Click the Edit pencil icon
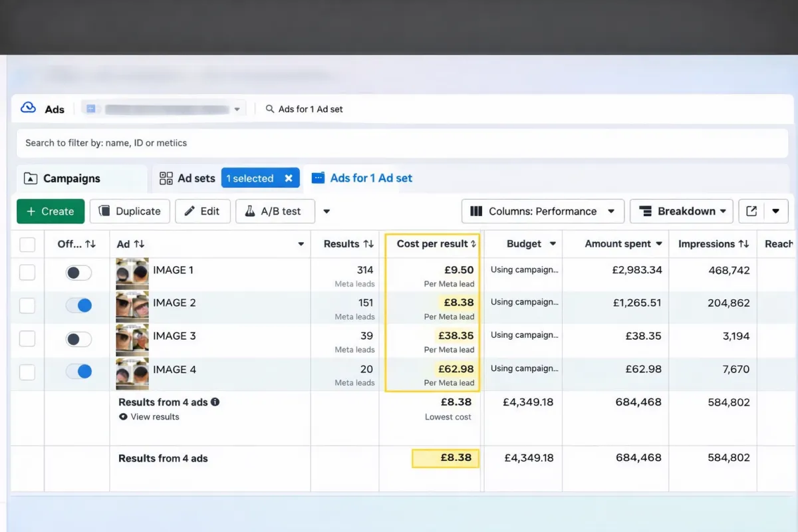798x532 pixels. click(190, 211)
